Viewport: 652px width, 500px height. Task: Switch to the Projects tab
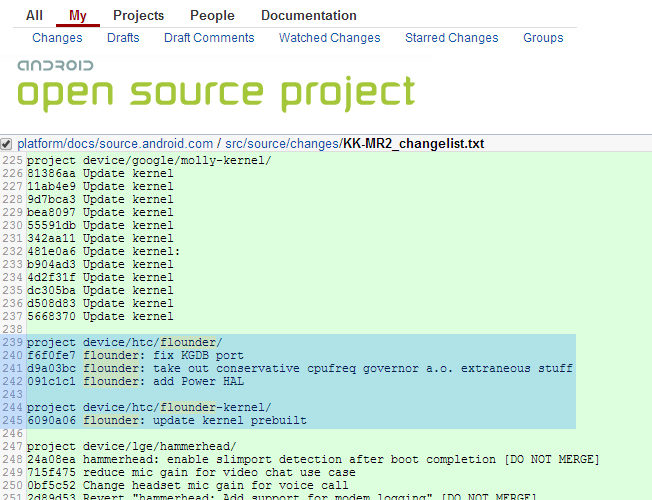coord(138,15)
